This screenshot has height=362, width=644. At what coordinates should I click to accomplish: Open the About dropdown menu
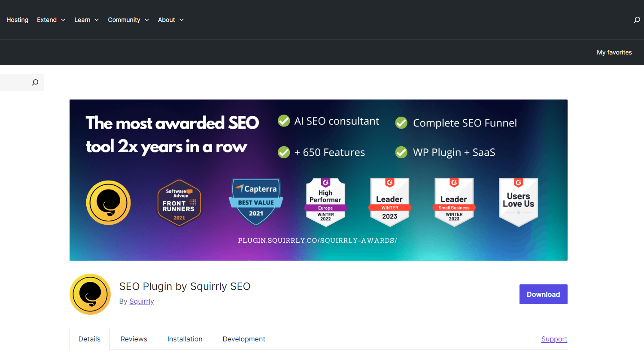[x=170, y=20]
